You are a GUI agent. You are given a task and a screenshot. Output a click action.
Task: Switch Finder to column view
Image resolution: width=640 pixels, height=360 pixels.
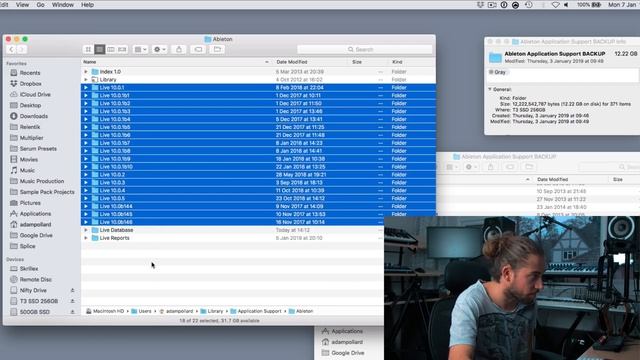pyautogui.click(x=111, y=49)
